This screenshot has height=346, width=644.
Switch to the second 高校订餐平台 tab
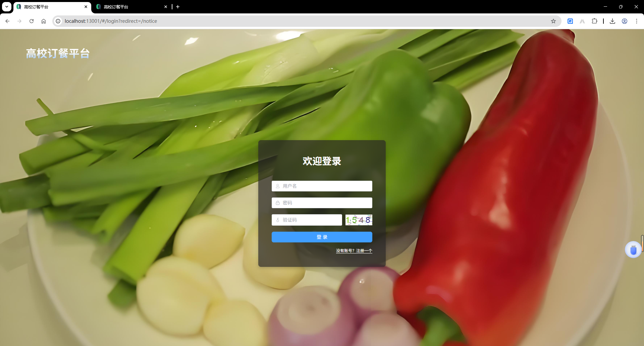point(127,7)
